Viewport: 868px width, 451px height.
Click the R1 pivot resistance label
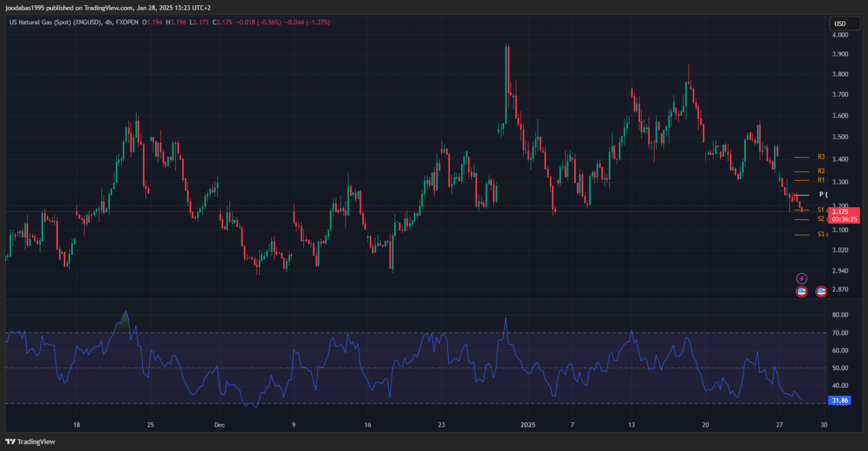tap(821, 181)
